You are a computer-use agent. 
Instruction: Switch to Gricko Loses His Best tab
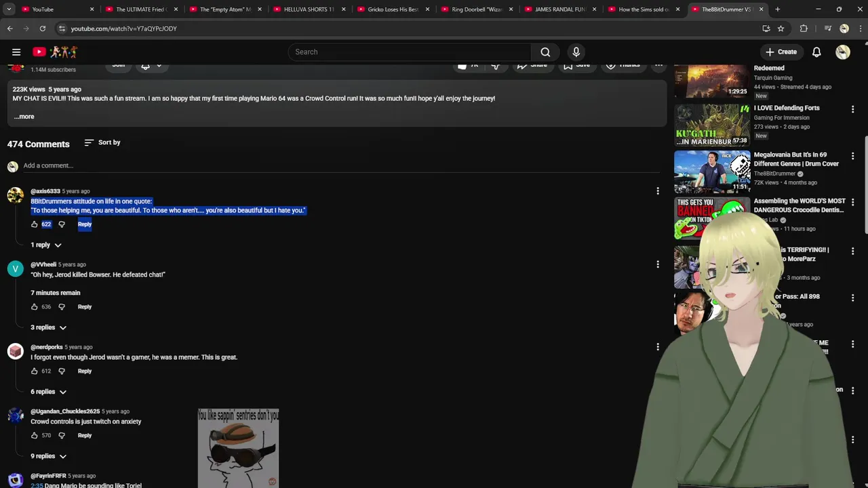coord(392,9)
